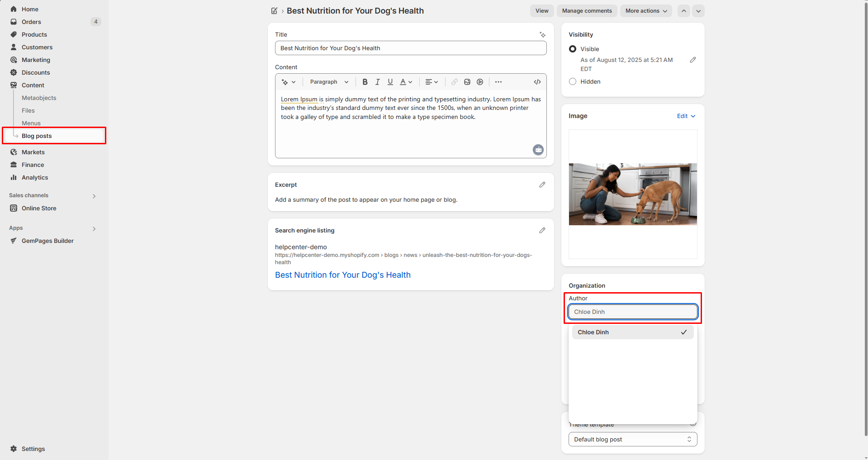868x460 pixels.
Task: Insert an image into the content
Action: tap(467, 82)
